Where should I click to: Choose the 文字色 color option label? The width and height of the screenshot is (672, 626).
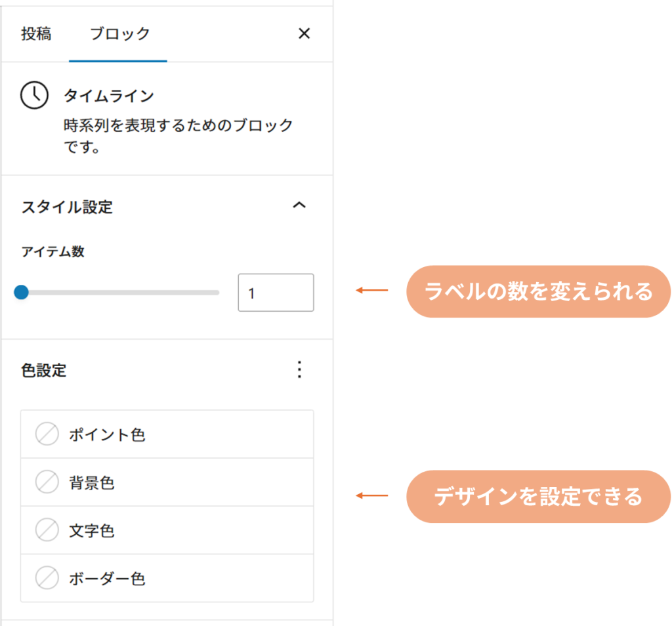tap(92, 531)
